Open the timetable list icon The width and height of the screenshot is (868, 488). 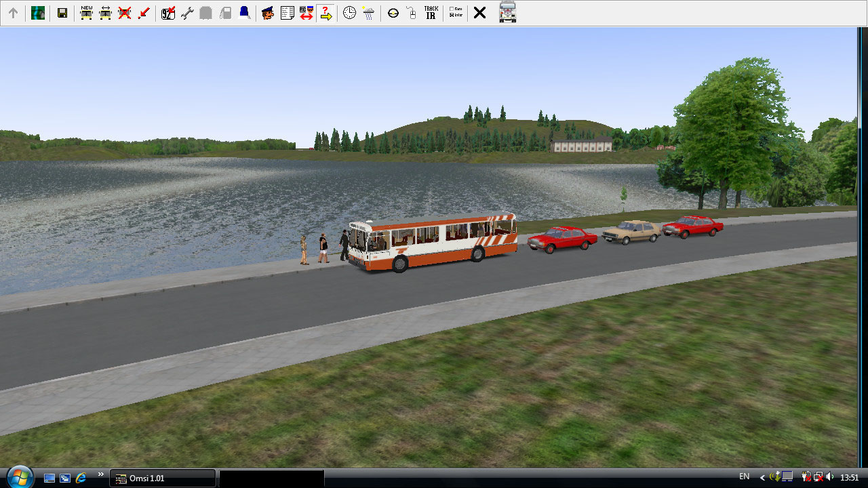click(x=287, y=13)
